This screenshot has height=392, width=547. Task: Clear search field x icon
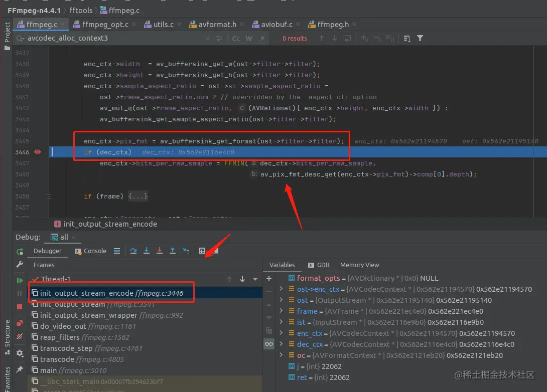tap(208, 38)
